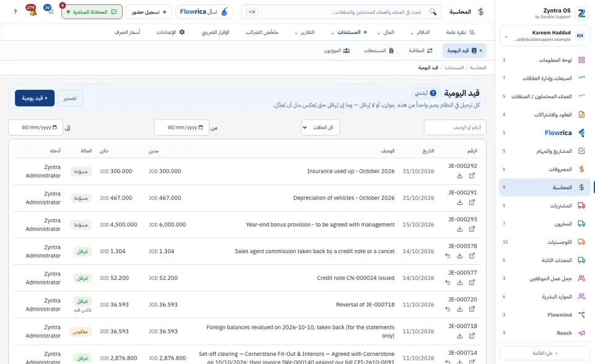Open نظرة عامة overview menu
595x364 pixels.
461,32
